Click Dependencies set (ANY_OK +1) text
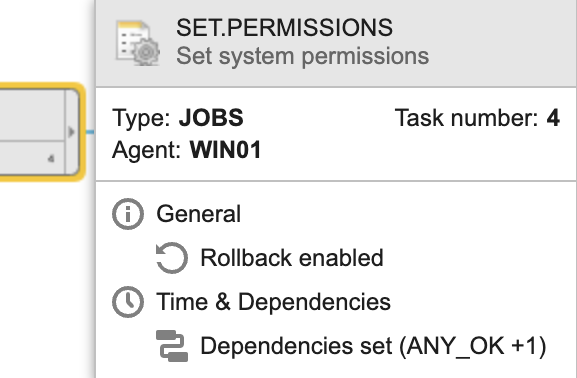Viewport: 577px width, 378px height. tap(373, 346)
